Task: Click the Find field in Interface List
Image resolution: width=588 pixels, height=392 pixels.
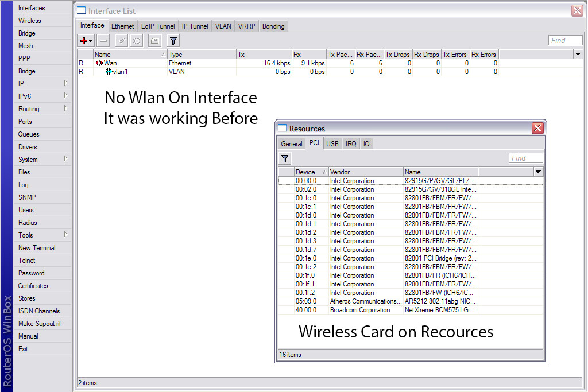Action: pos(565,41)
